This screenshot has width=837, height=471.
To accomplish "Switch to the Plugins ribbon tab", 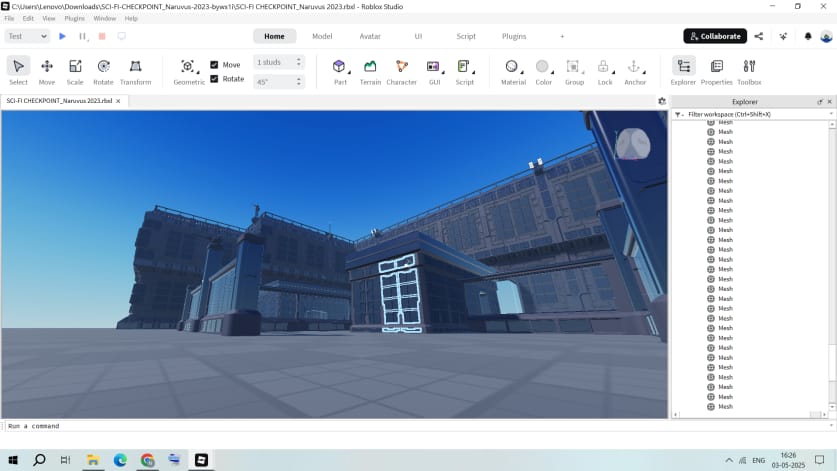I will tap(514, 36).
